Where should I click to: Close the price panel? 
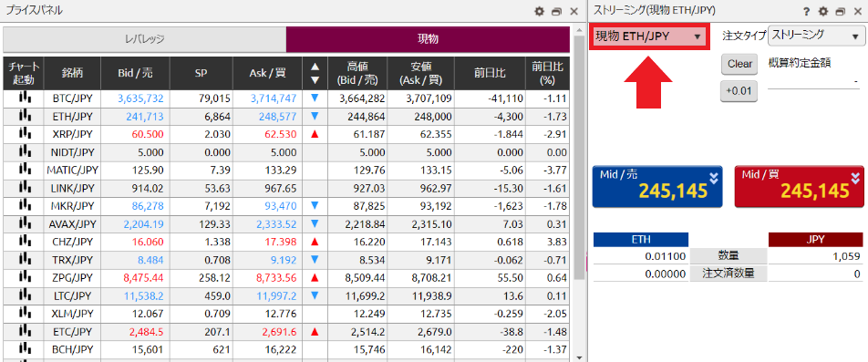click(574, 11)
